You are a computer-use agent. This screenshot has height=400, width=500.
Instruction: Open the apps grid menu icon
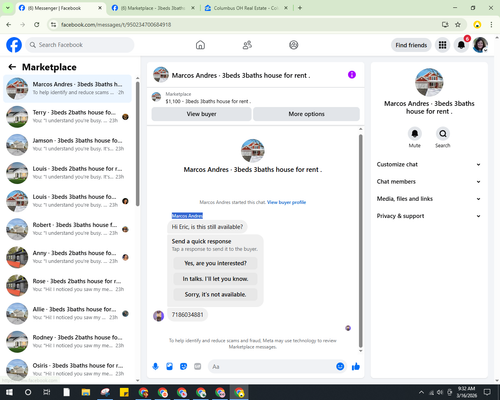442,45
